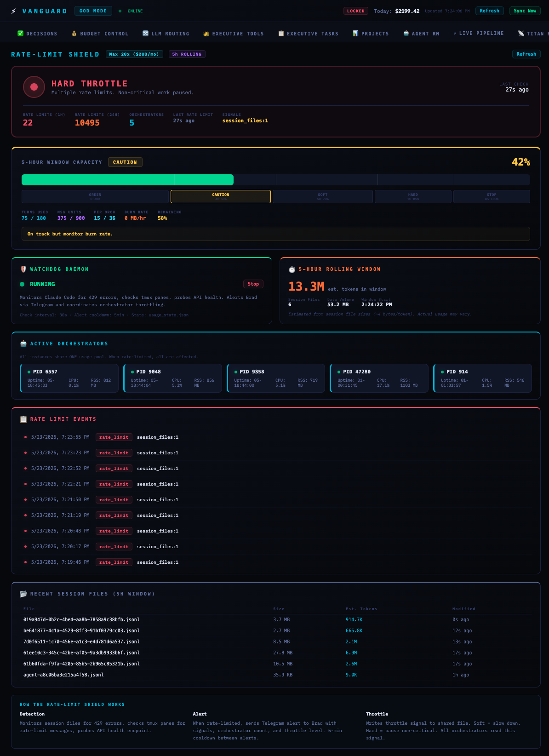Click rate_limit tag on 7:23:55 PM event
This screenshot has height=756, width=549.
[114, 437]
